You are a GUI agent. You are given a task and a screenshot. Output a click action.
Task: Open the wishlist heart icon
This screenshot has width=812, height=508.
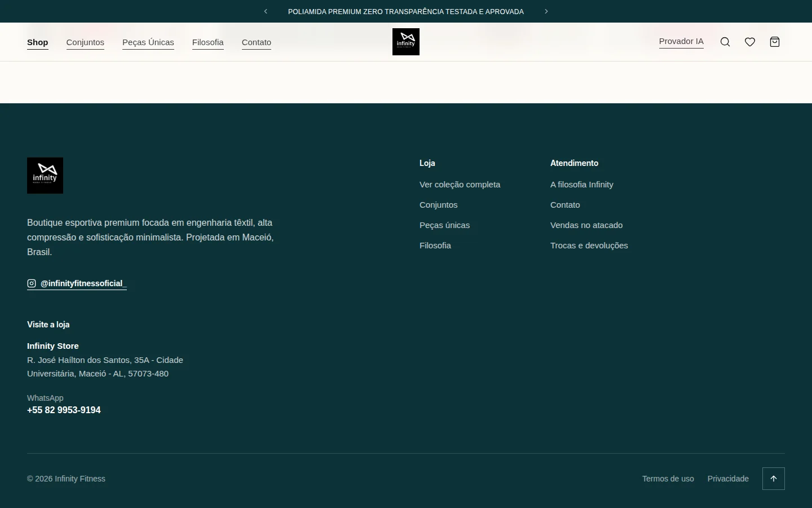(x=750, y=42)
